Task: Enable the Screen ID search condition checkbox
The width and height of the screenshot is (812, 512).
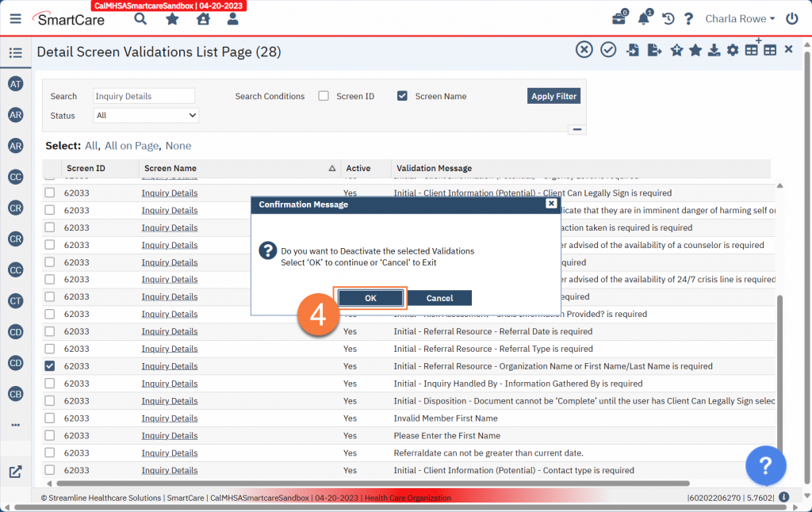Action: coord(324,96)
